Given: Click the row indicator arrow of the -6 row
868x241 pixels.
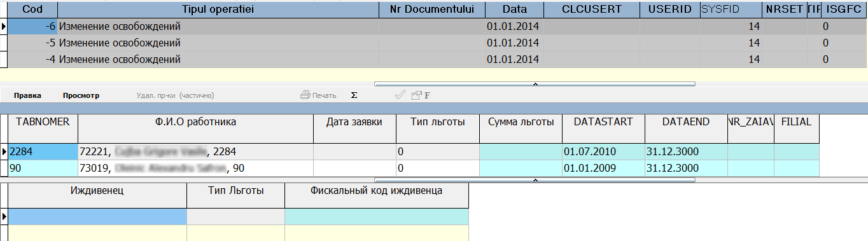Looking at the screenshot, I should [x=4, y=27].
